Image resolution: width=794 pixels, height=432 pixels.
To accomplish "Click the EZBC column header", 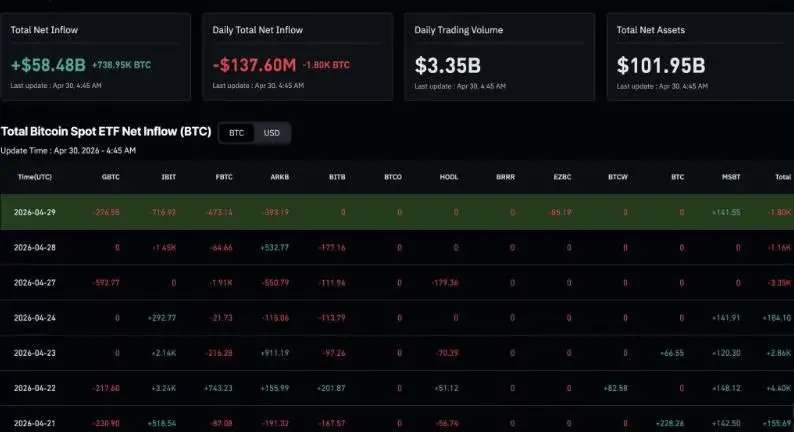I will point(562,177).
